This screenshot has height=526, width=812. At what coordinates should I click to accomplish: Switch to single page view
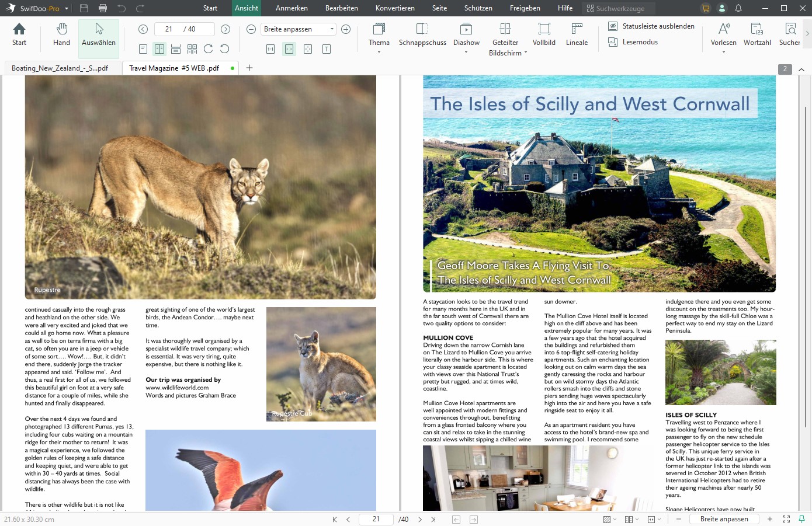coord(143,49)
